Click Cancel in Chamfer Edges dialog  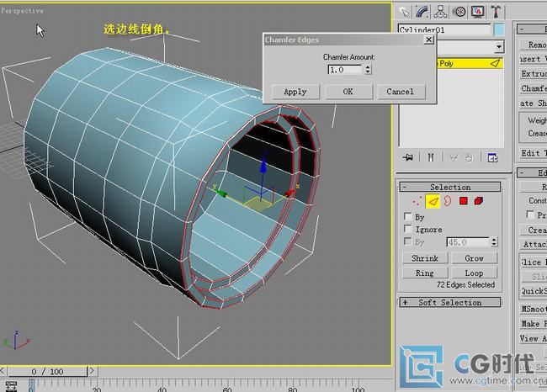coord(400,92)
